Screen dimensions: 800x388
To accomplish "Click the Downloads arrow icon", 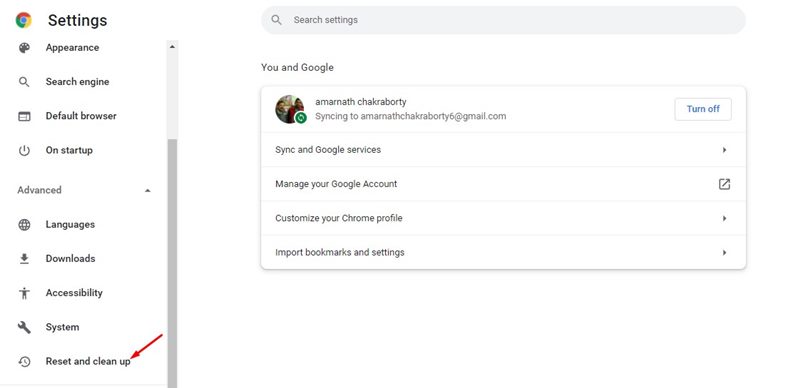I will click(24, 259).
